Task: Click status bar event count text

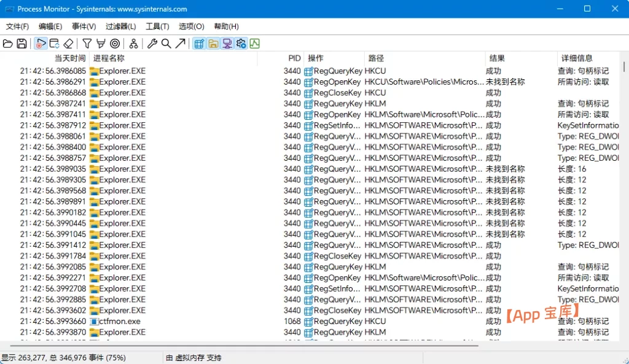Action: (x=64, y=358)
